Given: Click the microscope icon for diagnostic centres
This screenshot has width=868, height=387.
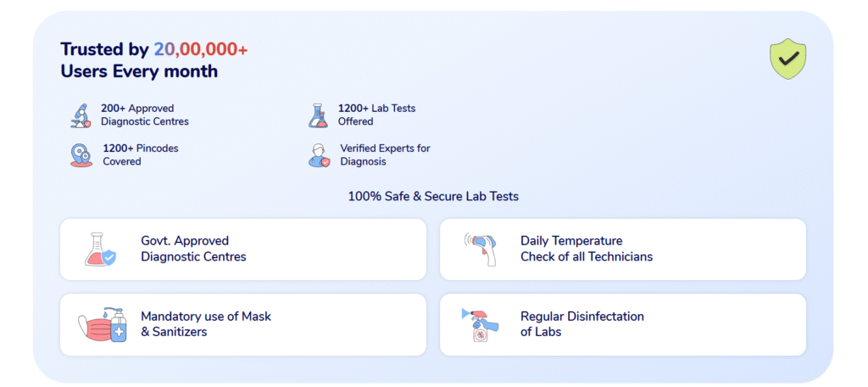Looking at the screenshot, I should pos(81,115).
